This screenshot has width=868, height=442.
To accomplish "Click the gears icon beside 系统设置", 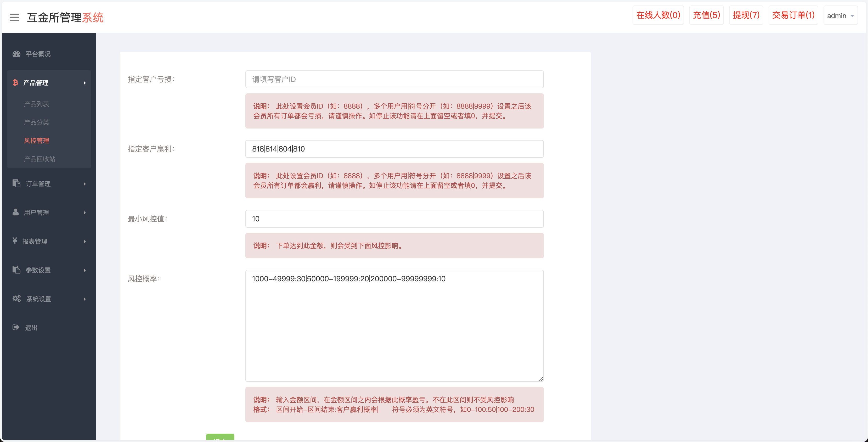I will (x=16, y=298).
